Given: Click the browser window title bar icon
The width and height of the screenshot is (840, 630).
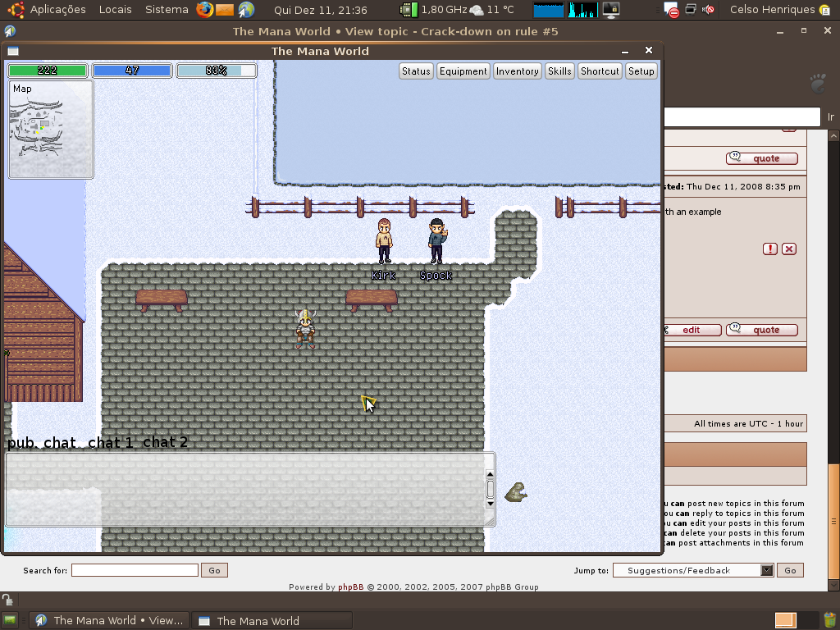Looking at the screenshot, I should coord(10,31).
